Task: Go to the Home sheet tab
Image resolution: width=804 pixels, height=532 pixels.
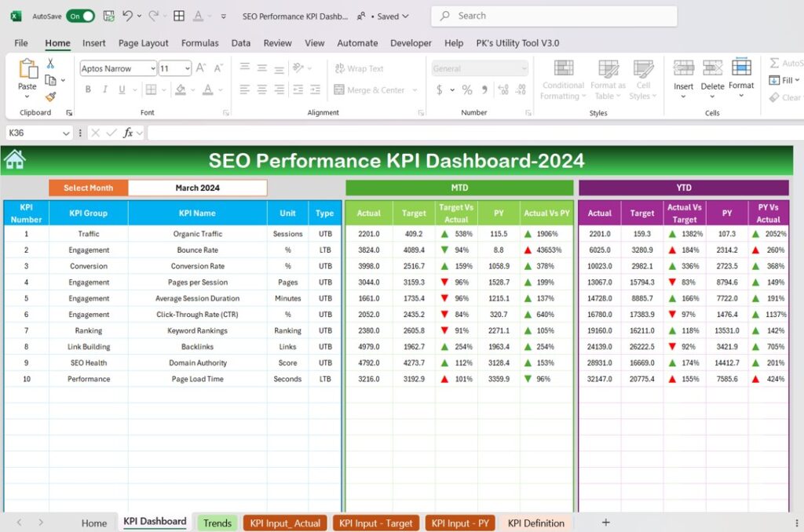Action: click(x=94, y=523)
